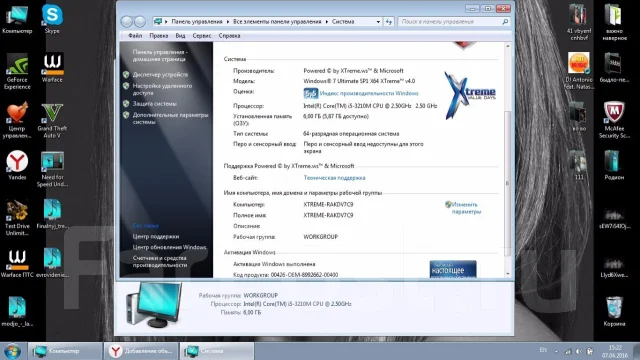The image size is (640, 360).
Task: Click the scrollbar up arrow
Action: point(508,46)
